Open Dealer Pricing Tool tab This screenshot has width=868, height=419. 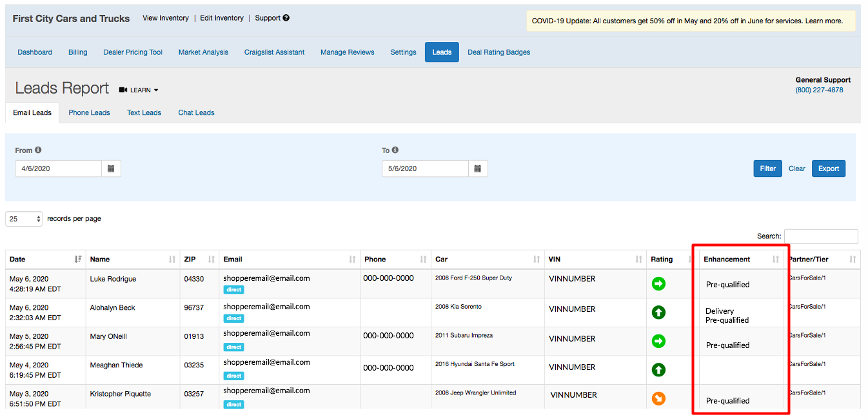[x=133, y=52]
